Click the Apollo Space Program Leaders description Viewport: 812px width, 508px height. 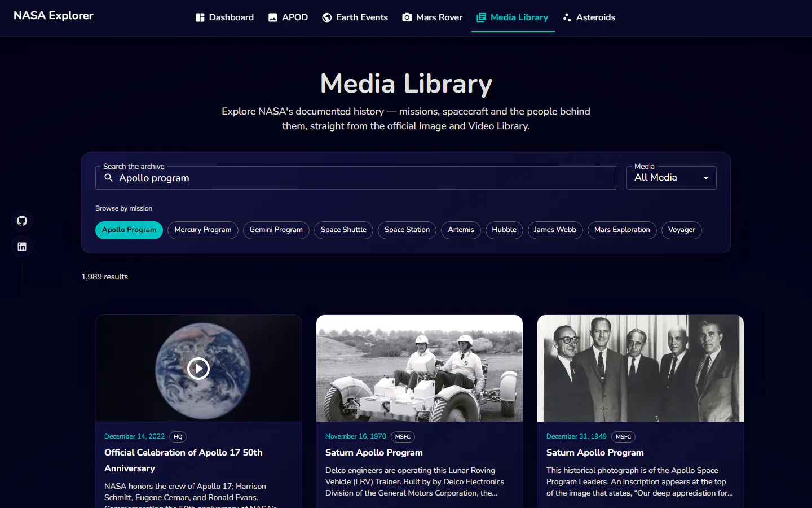[639, 481]
